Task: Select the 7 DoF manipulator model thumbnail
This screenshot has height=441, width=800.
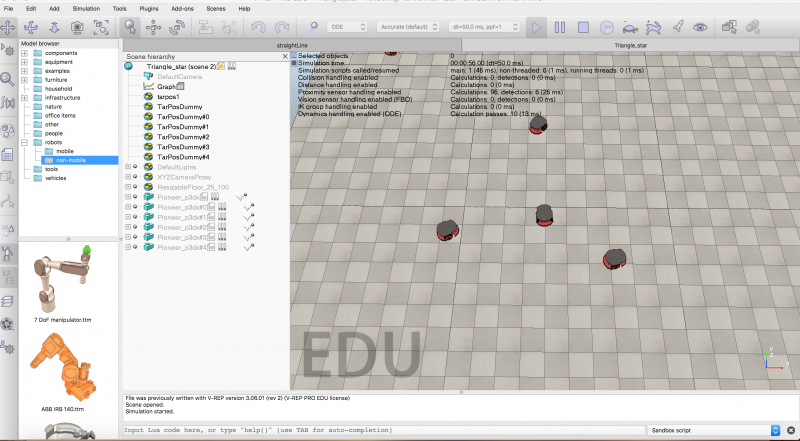Action: coord(62,278)
